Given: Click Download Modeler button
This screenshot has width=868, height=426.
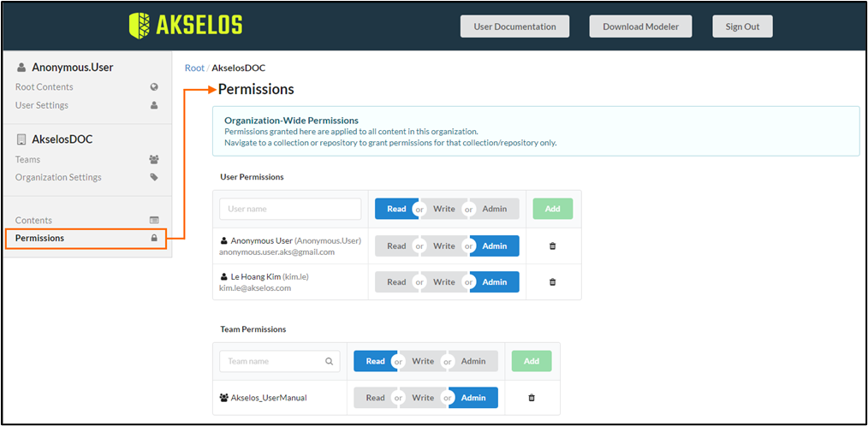Looking at the screenshot, I should click(640, 27).
